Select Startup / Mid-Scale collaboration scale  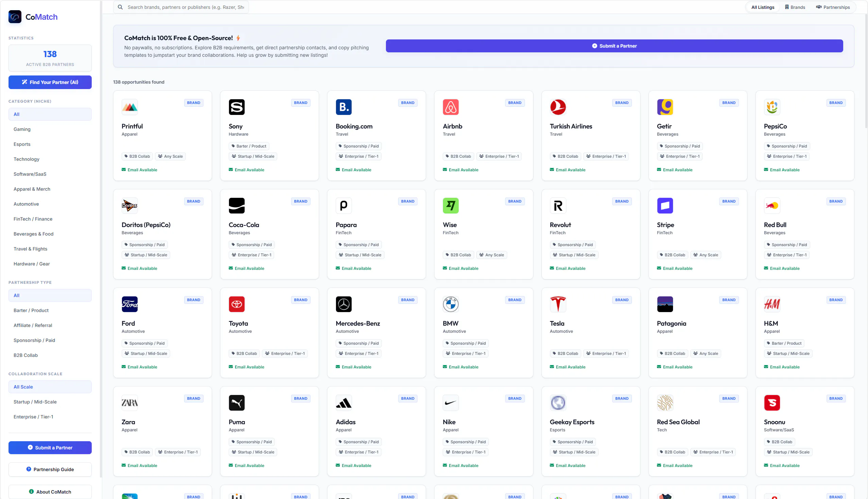pyautogui.click(x=50, y=402)
